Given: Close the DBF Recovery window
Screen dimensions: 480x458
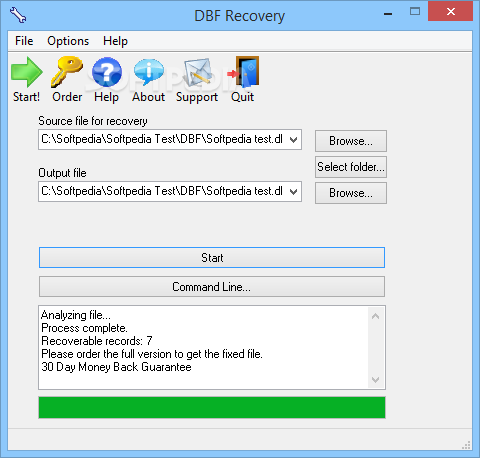Looking at the screenshot, I should click(451, 12).
